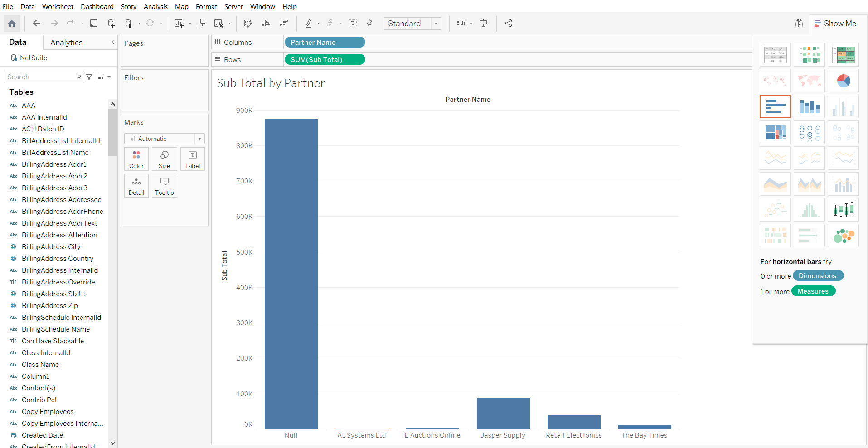868x448 pixels.
Task: Sort bars descending using toolbar icon
Action: click(x=284, y=24)
